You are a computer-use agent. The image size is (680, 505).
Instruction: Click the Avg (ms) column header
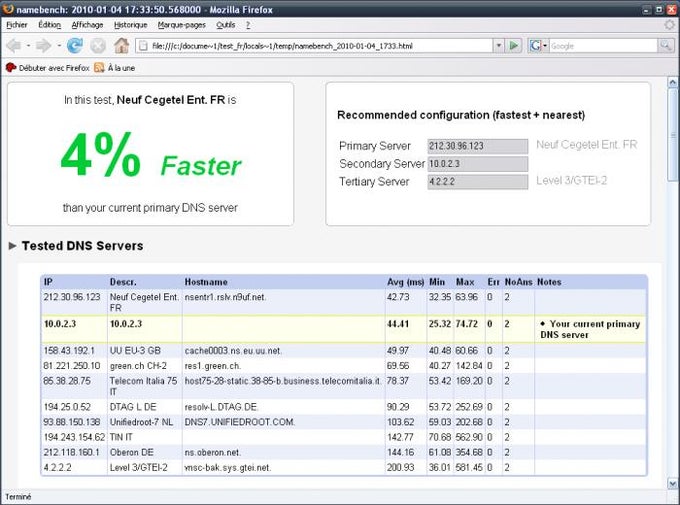pos(405,282)
